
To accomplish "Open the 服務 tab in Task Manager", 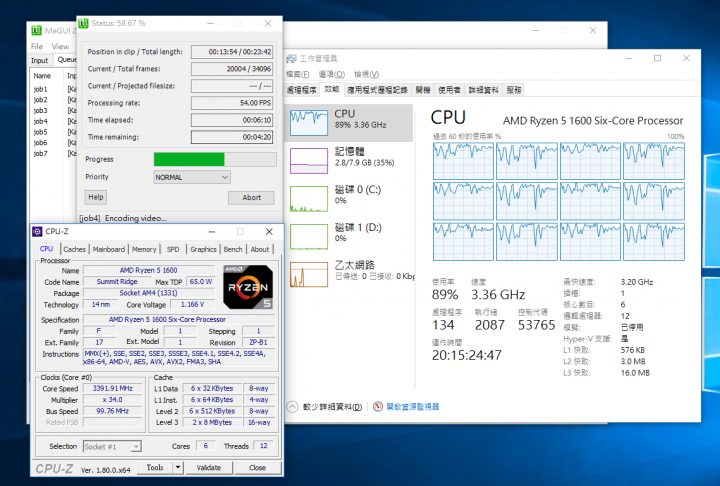I will tap(514, 90).
